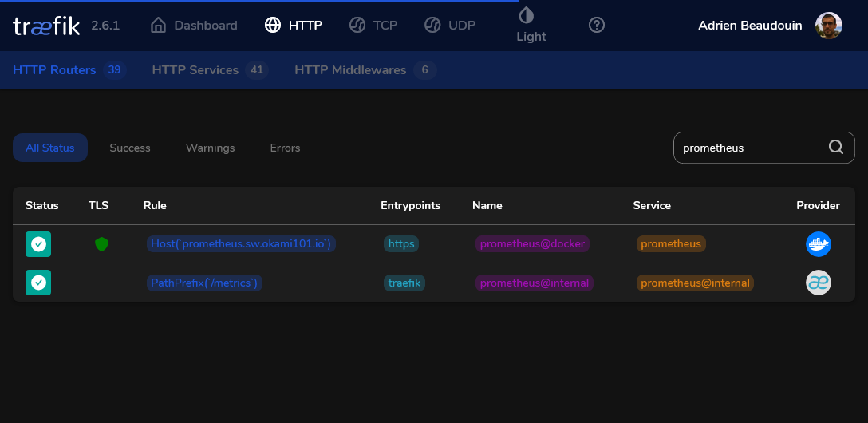
Task: Click the traefik logo
Action: (46, 26)
